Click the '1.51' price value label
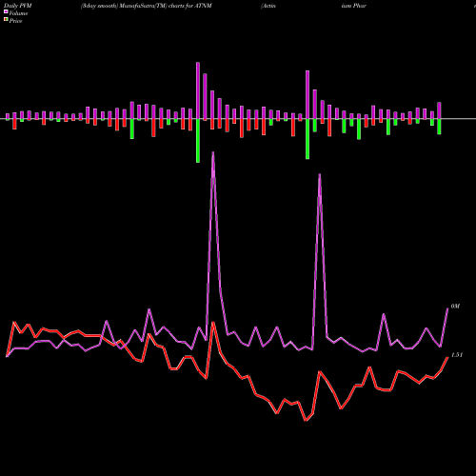 pyautogui.click(x=457, y=355)
